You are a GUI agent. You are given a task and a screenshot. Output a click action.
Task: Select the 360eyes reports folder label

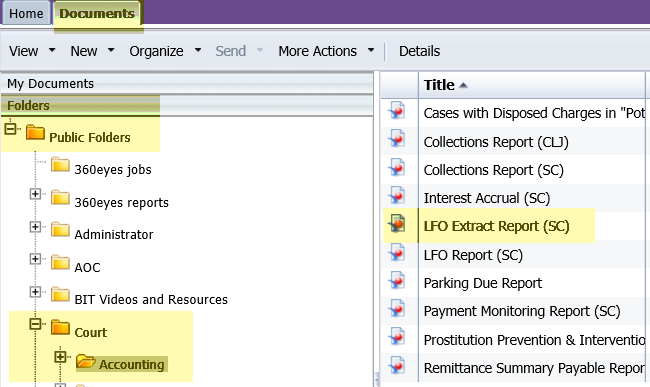click(121, 203)
